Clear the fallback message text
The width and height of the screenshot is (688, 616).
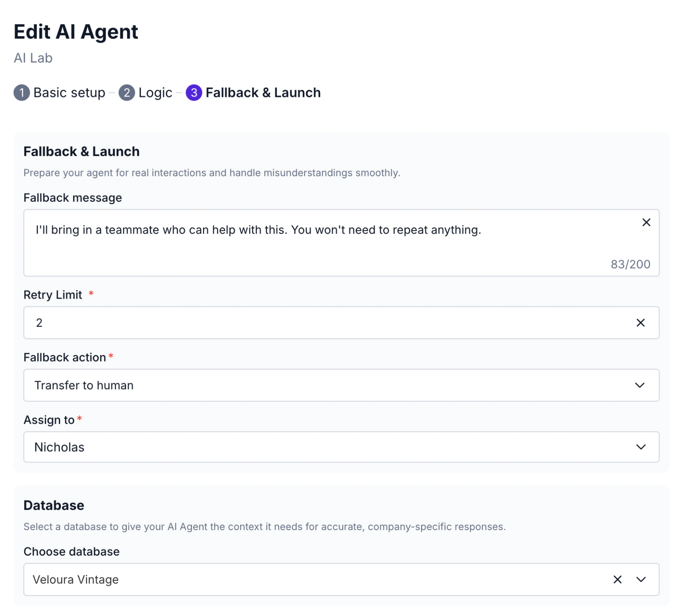point(646,222)
